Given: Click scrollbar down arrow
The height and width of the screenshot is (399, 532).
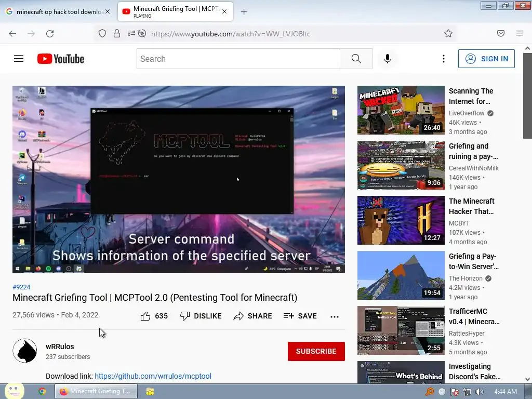Looking at the screenshot, I should 527,379.
